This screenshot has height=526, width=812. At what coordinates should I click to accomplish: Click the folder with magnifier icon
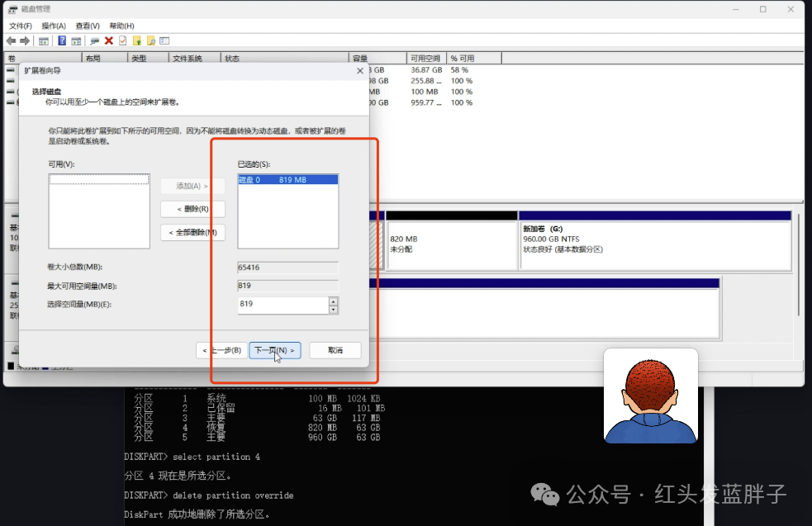pyautogui.click(x=150, y=41)
